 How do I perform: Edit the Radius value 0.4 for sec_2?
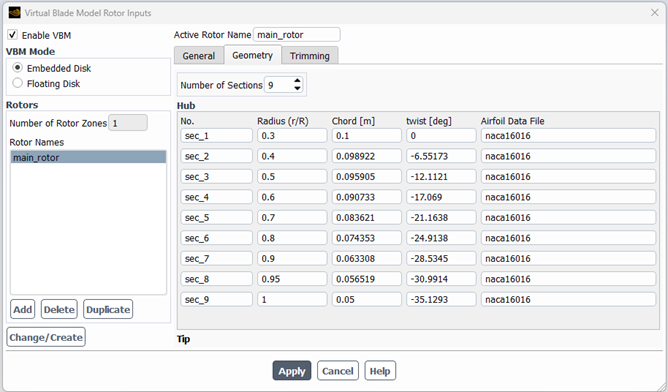(292, 156)
